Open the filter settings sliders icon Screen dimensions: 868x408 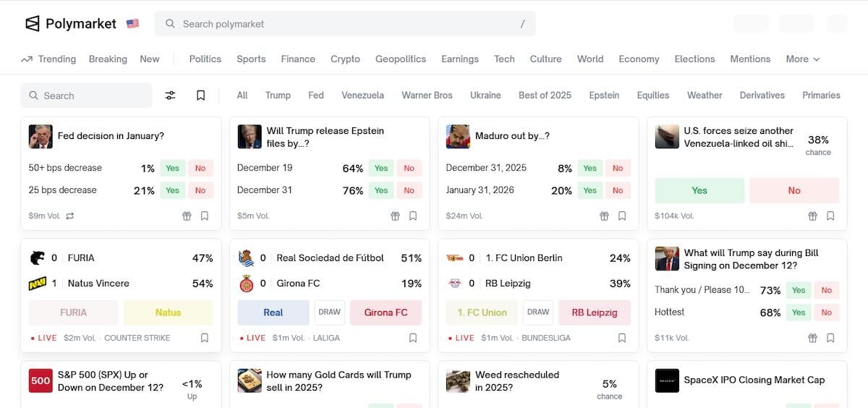click(171, 95)
